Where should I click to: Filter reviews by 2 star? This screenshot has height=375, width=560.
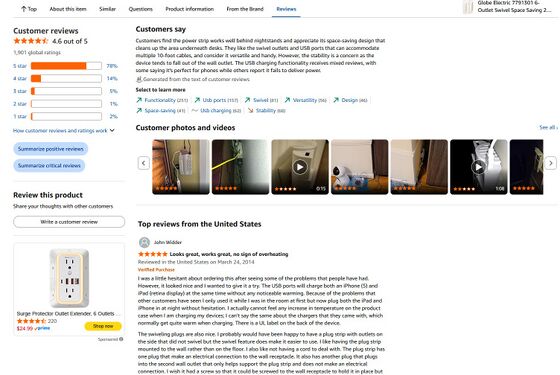coord(20,104)
